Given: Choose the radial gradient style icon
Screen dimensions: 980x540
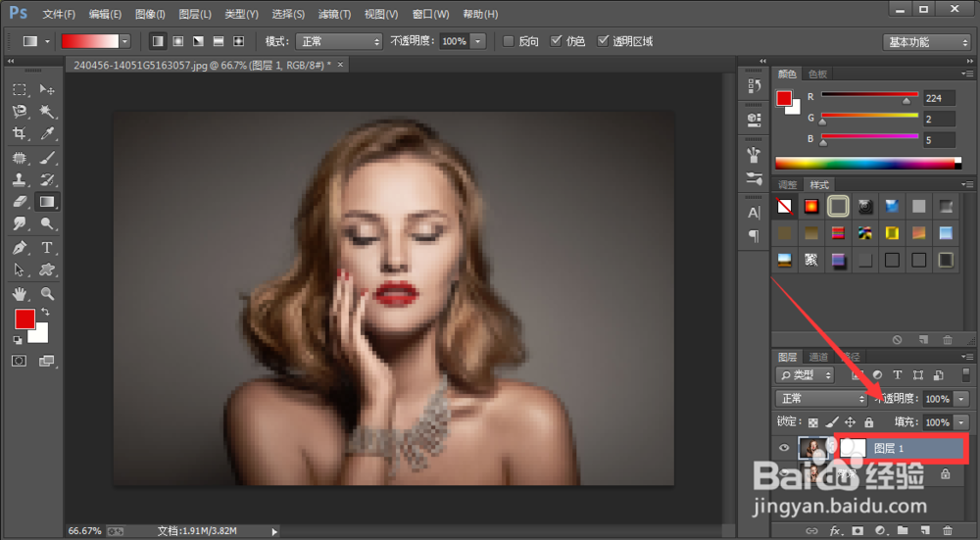Looking at the screenshot, I should 177,42.
